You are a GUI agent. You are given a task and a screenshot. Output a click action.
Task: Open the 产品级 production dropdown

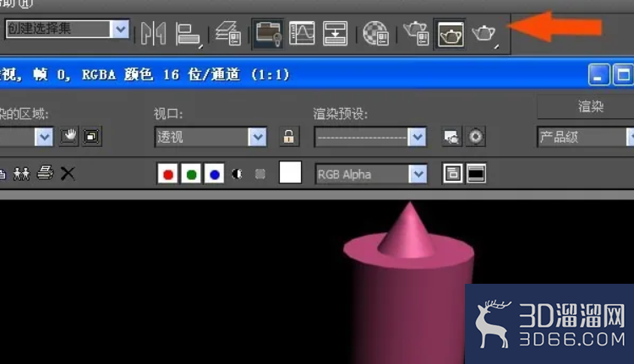(x=586, y=137)
